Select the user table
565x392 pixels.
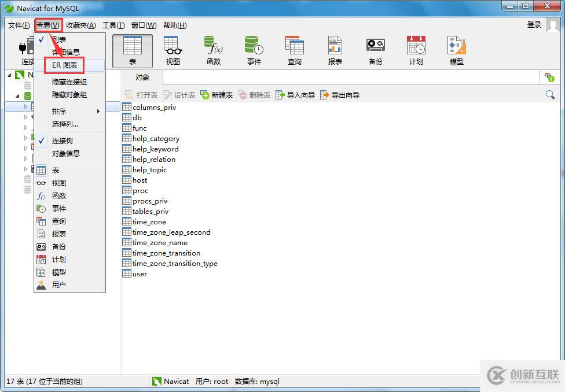(135, 274)
